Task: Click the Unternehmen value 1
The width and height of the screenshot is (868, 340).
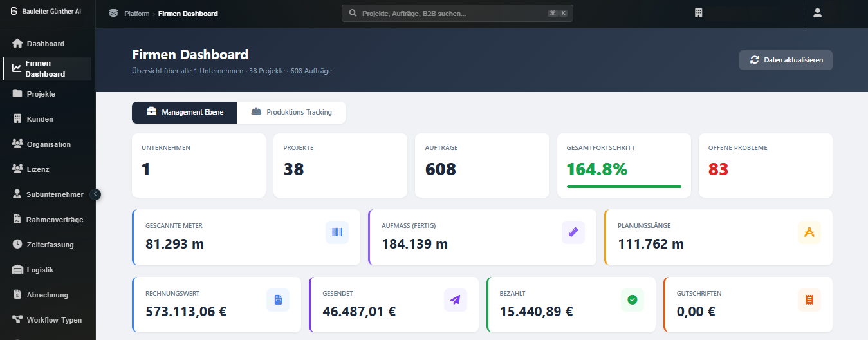Action: click(x=146, y=169)
